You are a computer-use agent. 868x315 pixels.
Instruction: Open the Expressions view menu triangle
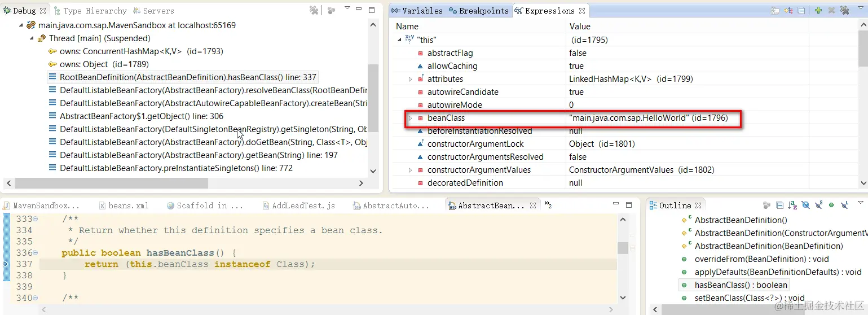(860, 9)
